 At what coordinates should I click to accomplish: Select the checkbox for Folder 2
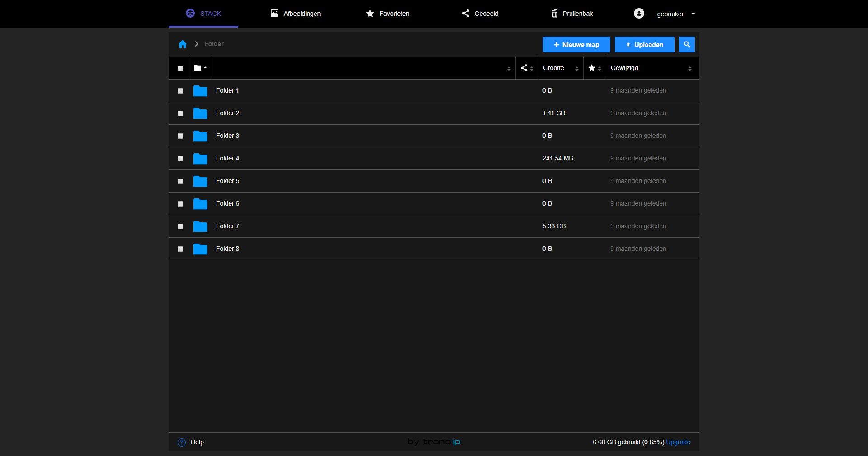point(180,113)
